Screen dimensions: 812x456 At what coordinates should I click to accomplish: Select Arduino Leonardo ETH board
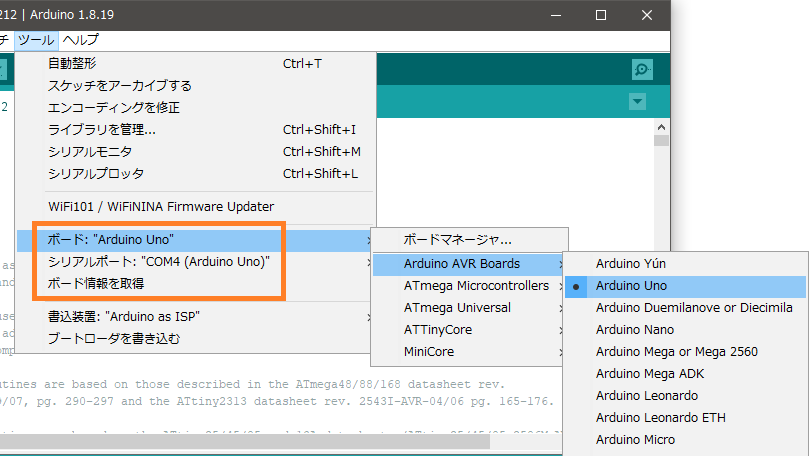[686, 418]
